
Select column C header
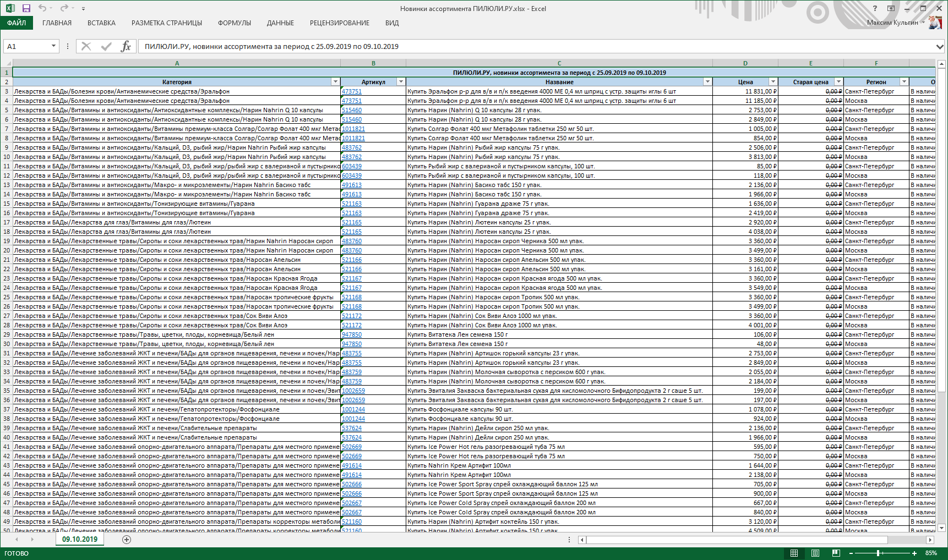pos(559,63)
